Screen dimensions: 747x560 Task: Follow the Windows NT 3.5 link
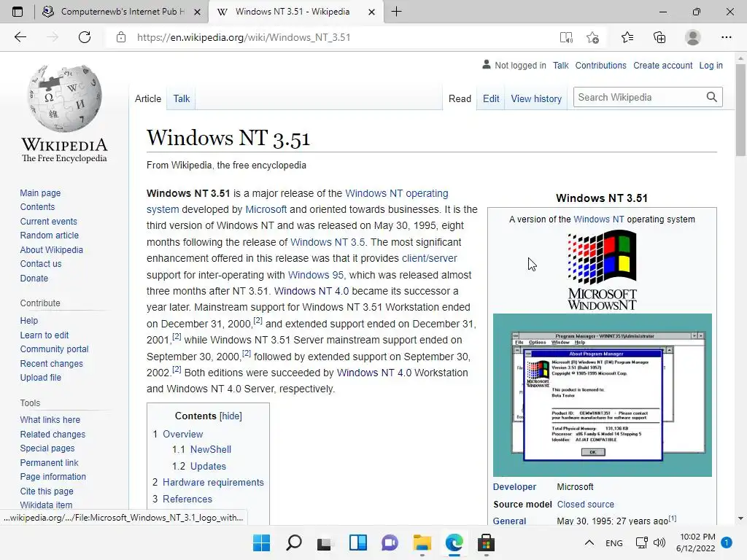click(328, 242)
